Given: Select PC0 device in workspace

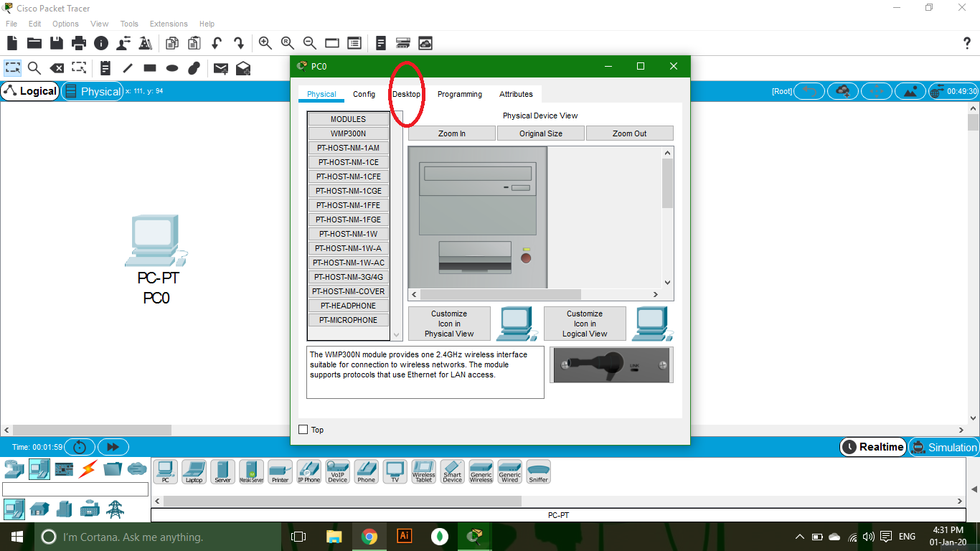Looking at the screenshot, I should pyautogui.click(x=156, y=241).
